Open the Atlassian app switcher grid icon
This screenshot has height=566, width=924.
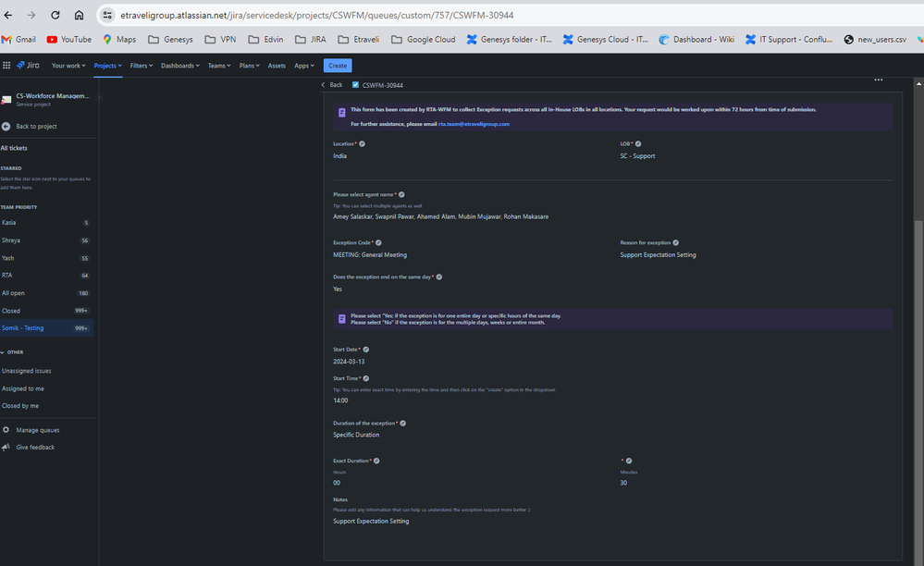7,66
